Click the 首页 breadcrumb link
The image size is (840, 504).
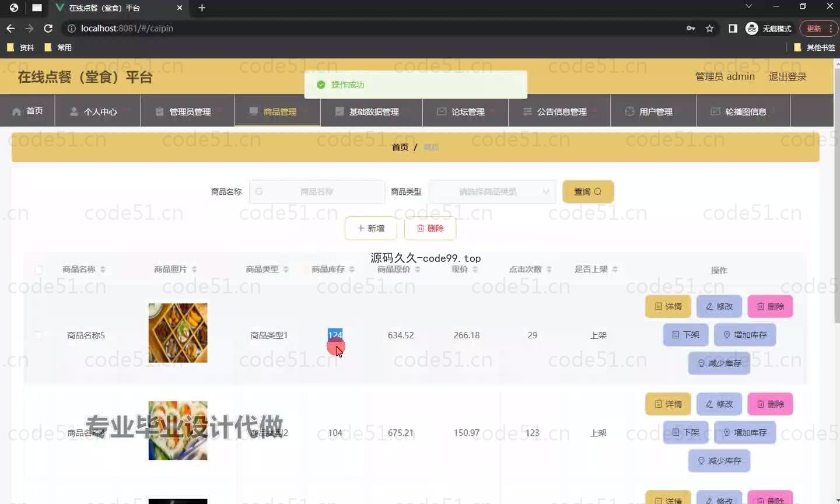400,147
